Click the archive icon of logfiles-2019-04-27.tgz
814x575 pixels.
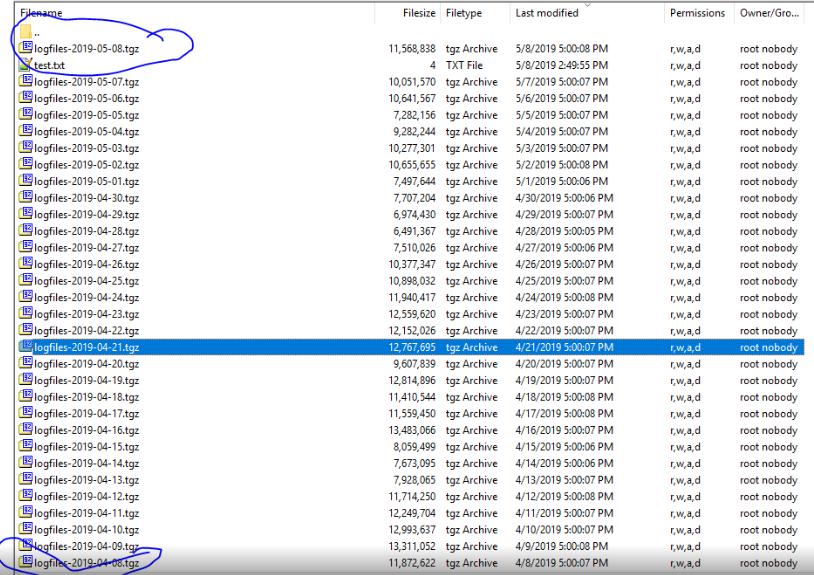point(25,247)
